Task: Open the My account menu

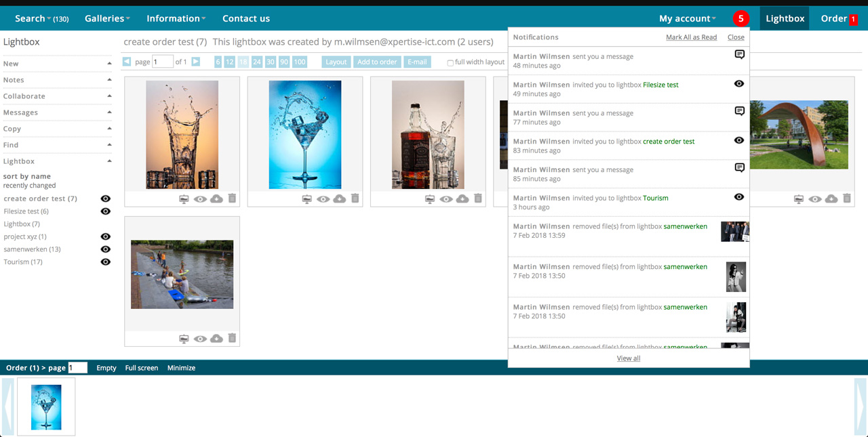Action: [x=688, y=18]
